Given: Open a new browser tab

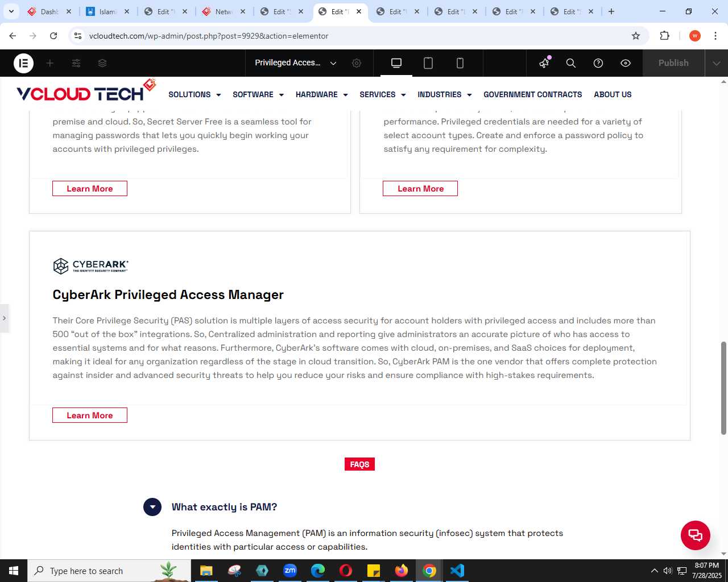Looking at the screenshot, I should 611,11.
